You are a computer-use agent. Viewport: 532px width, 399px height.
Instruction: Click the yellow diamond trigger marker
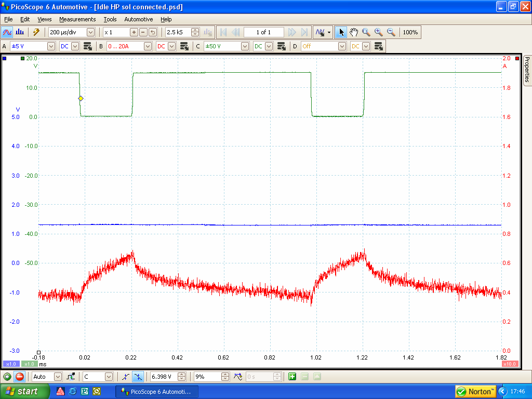pyautogui.click(x=81, y=98)
